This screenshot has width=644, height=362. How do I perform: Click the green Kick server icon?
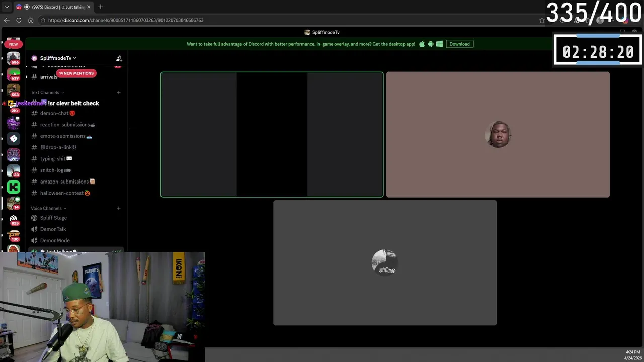[x=14, y=187]
